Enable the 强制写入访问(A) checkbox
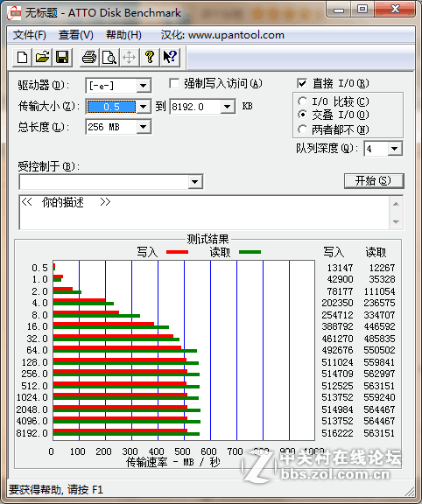The height and width of the screenshot is (504, 422). tap(174, 84)
